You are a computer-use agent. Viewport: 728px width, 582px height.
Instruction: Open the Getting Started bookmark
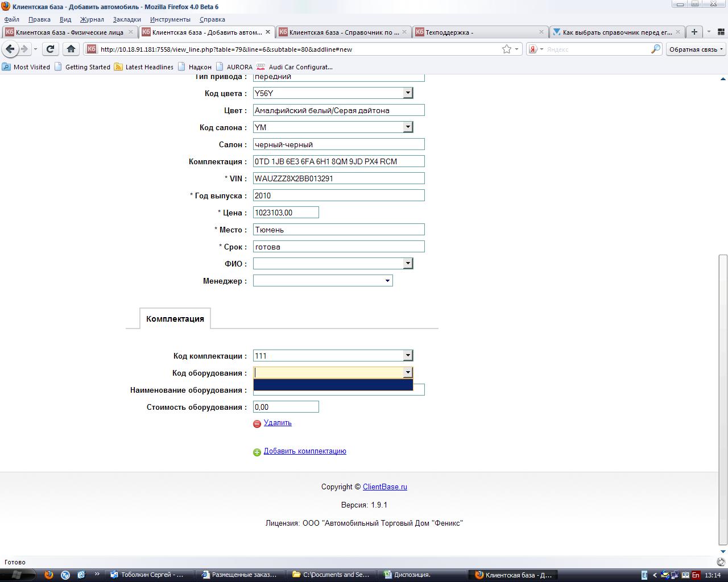tap(82, 66)
